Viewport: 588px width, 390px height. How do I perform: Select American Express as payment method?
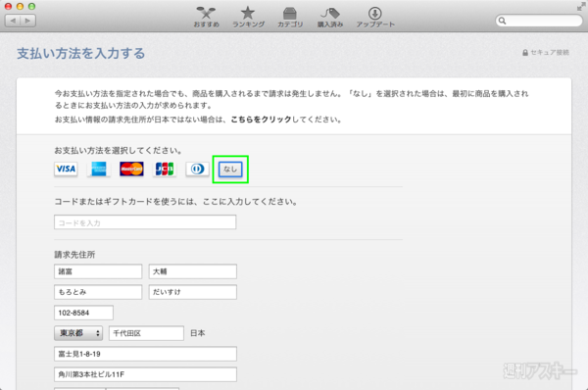coord(99,169)
